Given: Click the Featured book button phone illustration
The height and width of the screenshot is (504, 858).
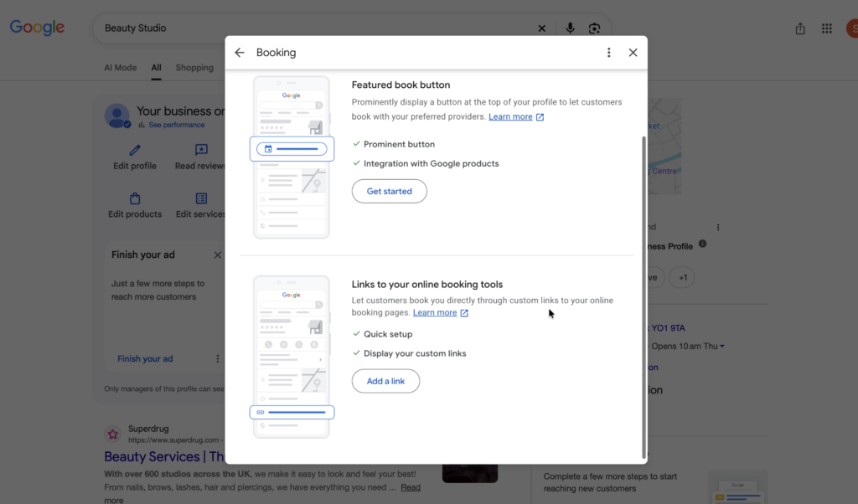Looking at the screenshot, I should click(x=291, y=157).
